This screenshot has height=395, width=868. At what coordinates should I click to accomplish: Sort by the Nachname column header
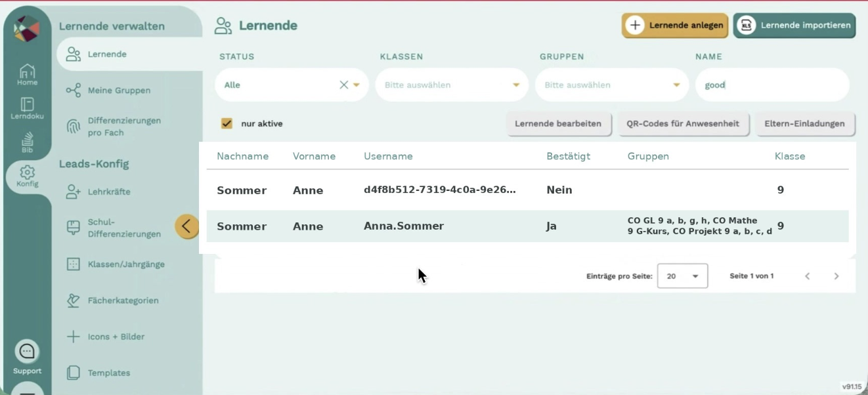[x=243, y=156]
